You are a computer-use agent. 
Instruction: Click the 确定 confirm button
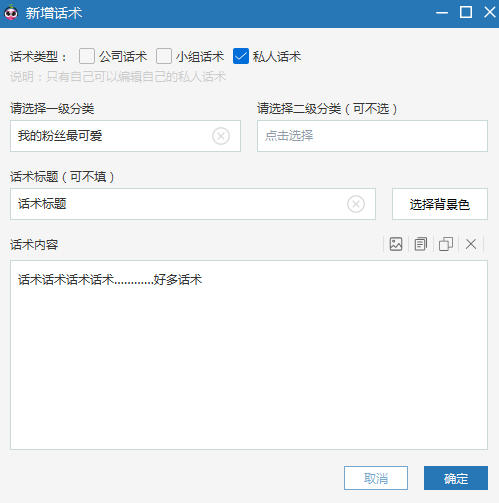[x=456, y=478]
